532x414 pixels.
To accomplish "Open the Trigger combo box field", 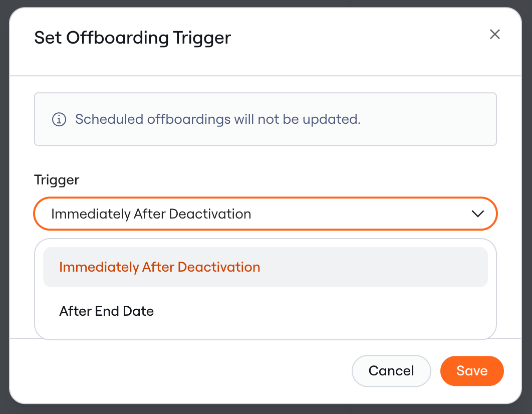I will click(265, 214).
